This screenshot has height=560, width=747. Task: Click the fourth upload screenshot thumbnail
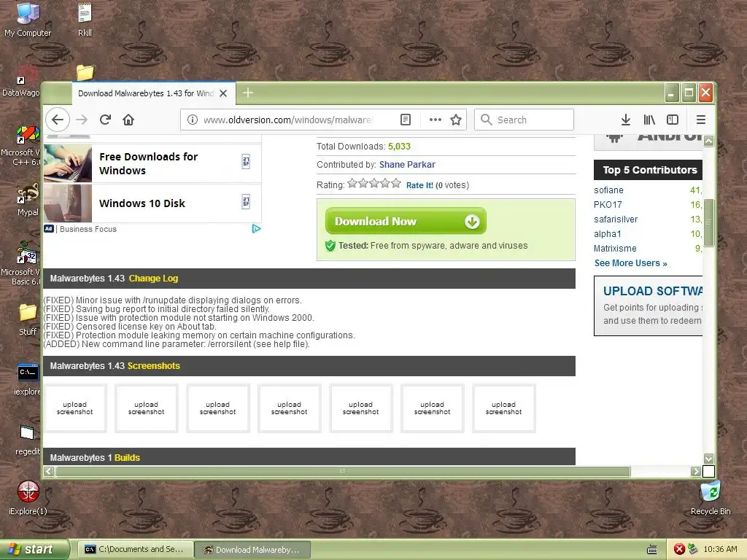coord(289,408)
